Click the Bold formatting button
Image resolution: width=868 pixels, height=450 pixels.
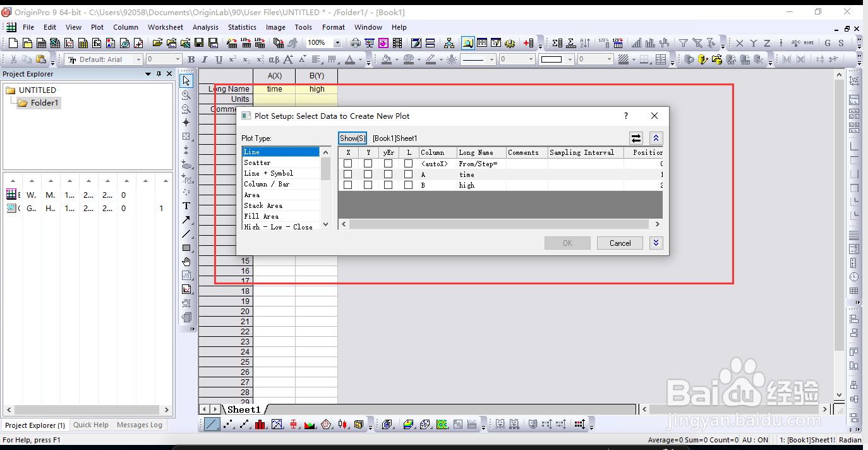191,59
